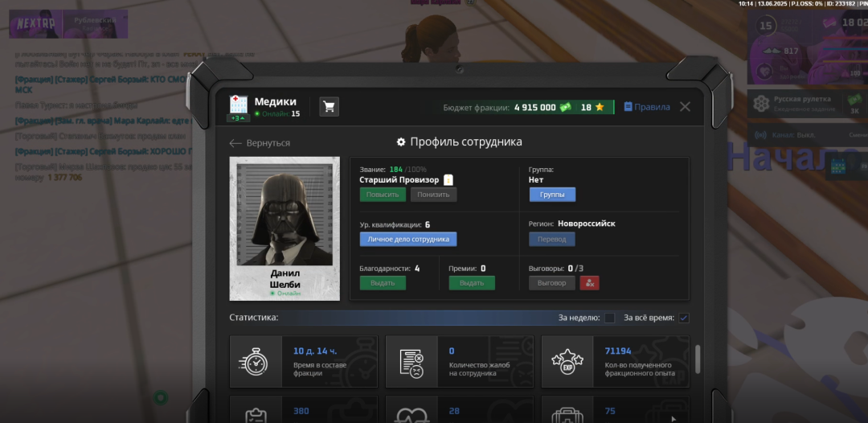Click the radio channel signal icon
Screen dimensions: 868x423
click(761, 135)
